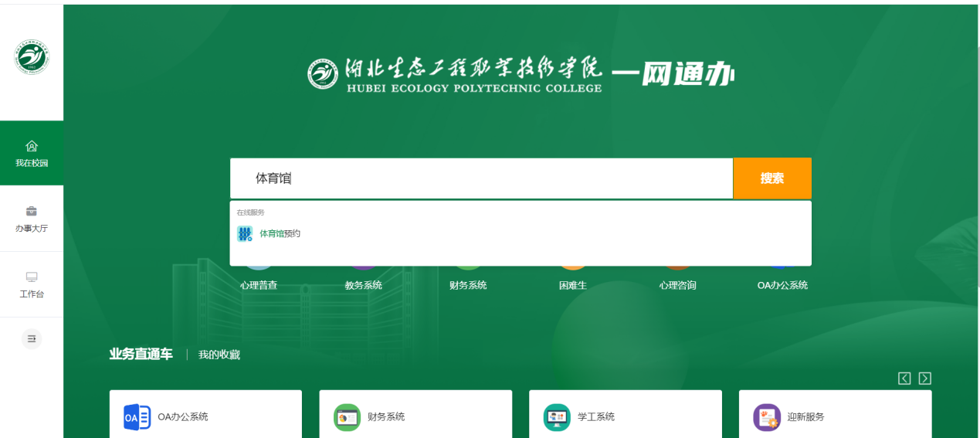Open the 我在校园 home section

32,153
